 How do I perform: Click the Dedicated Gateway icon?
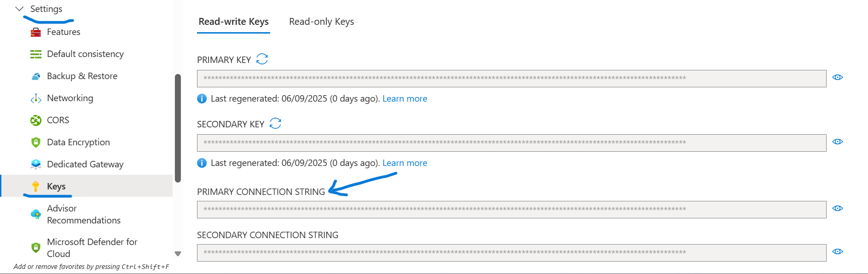[36, 165]
